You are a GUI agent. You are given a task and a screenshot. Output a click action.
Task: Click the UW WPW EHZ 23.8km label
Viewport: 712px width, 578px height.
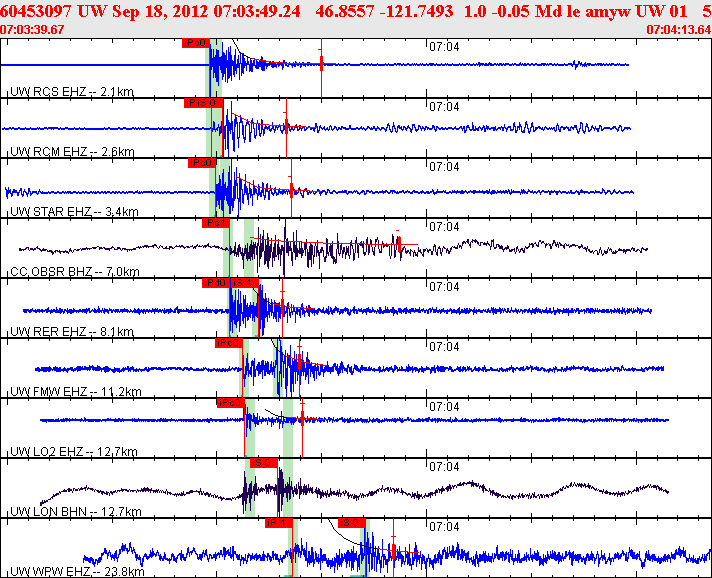pos(76,571)
